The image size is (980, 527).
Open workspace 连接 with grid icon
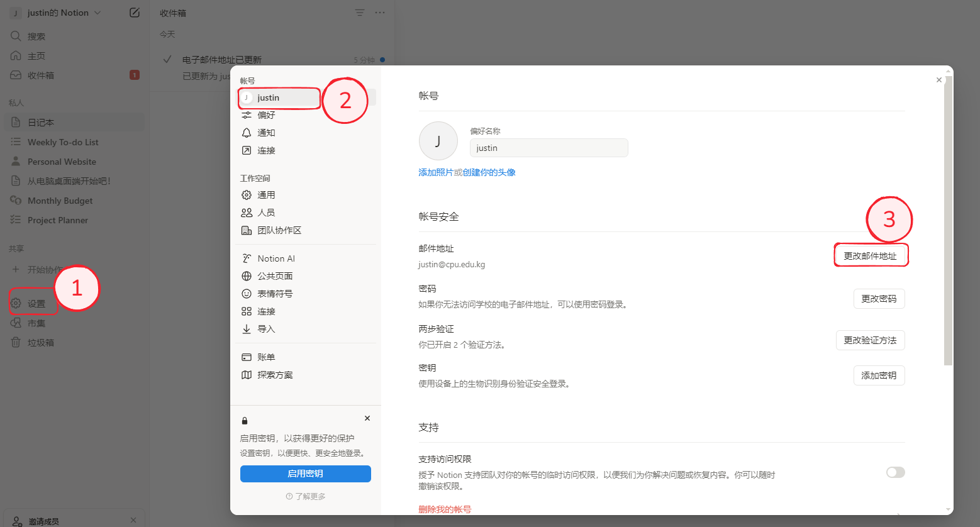[307, 311]
